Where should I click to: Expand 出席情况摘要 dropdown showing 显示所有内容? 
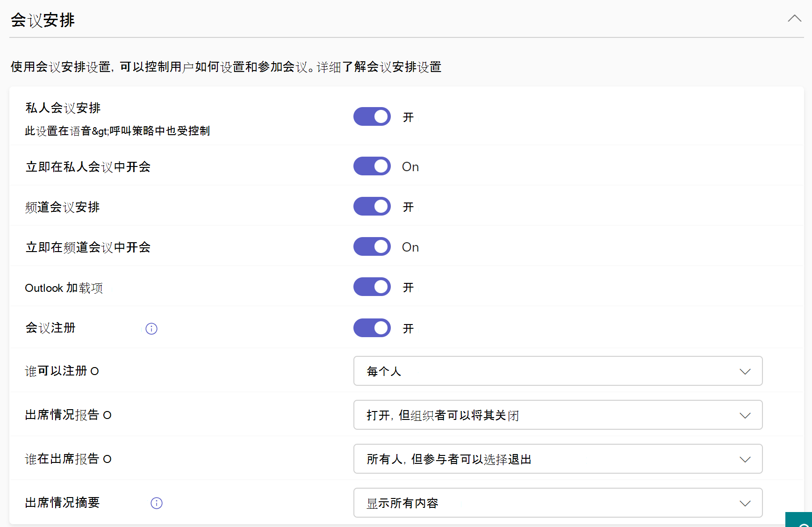point(558,503)
